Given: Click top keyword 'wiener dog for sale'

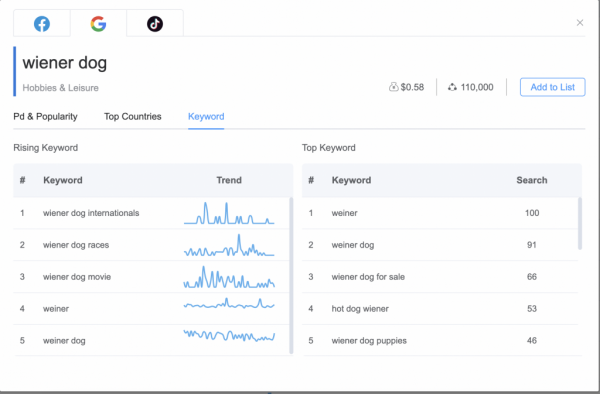Looking at the screenshot, I should [x=368, y=277].
